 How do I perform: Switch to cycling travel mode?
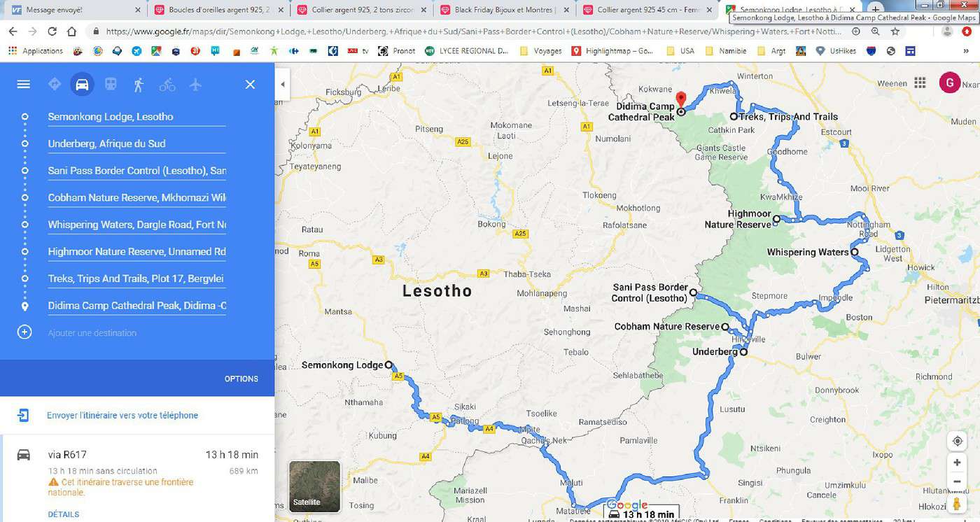(167, 85)
